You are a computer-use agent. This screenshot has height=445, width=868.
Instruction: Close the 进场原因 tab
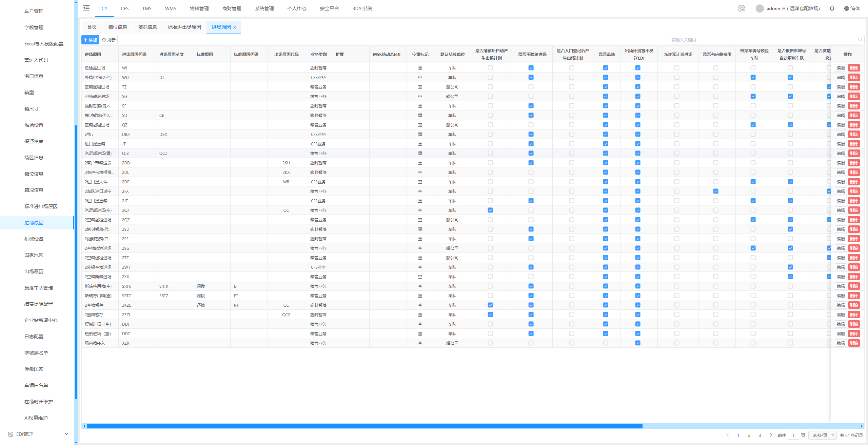tap(235, 27)
